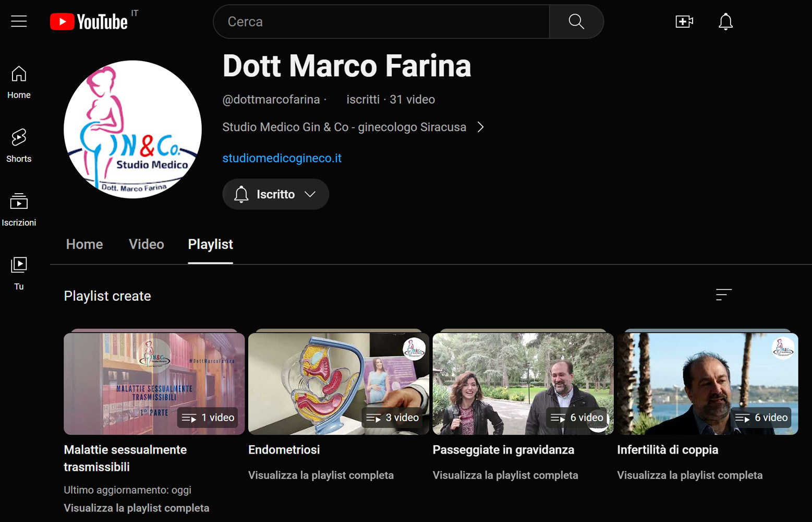
Task: Select the Playlist tab
Action: (210, 244)
